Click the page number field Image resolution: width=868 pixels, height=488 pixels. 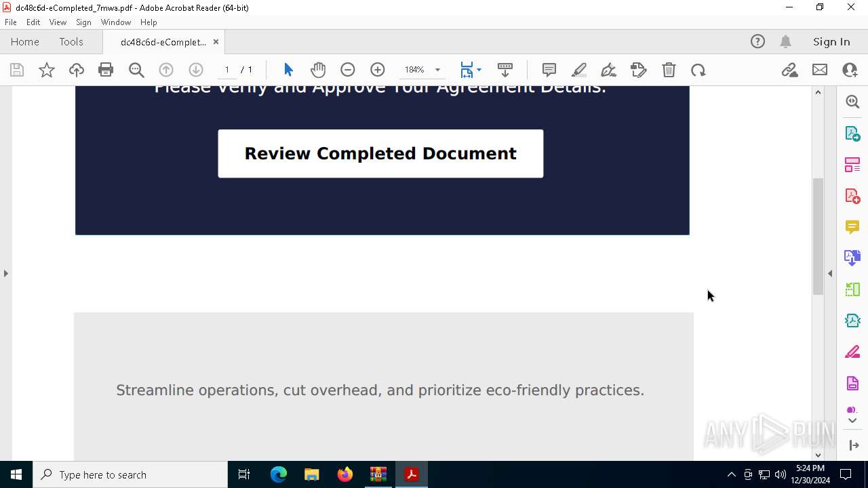226,70
